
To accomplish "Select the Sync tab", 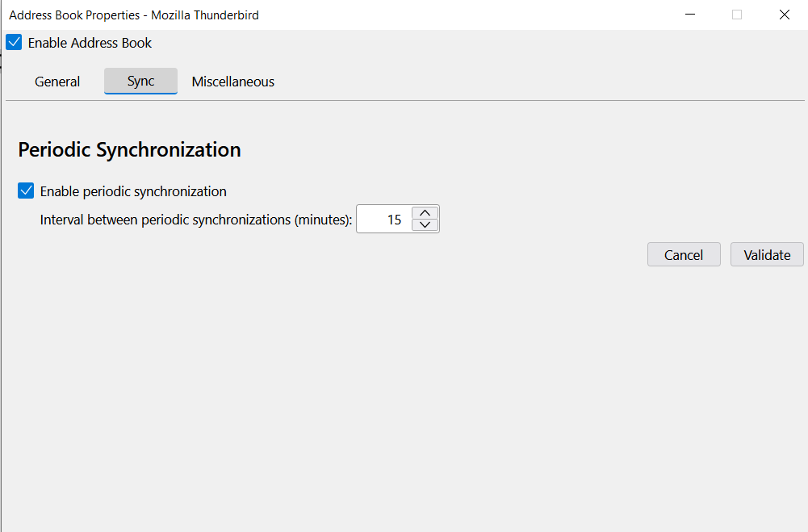I will tap(140, 81).
